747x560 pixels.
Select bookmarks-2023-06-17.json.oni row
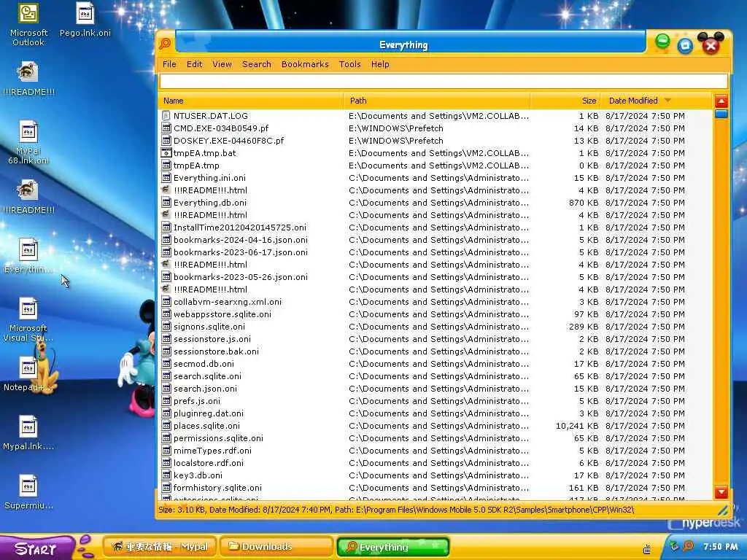(435, 252)
